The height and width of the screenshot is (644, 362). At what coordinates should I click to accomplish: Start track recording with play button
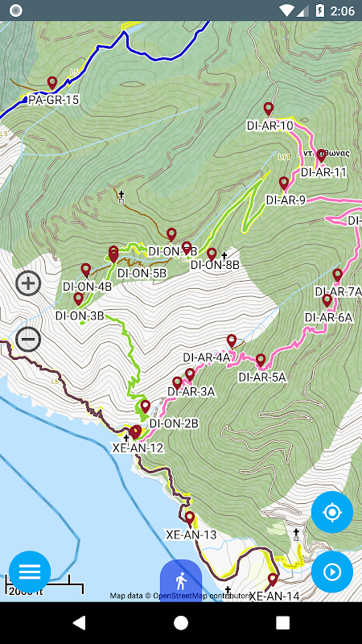[x=332, y=572]
